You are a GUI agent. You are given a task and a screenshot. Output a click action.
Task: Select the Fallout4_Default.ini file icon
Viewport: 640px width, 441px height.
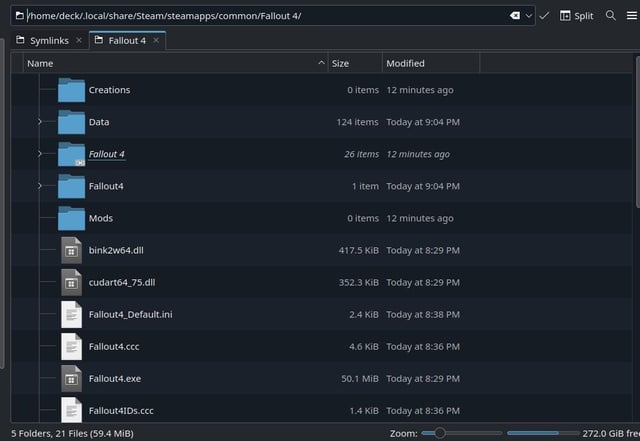(x=71, y=314)
